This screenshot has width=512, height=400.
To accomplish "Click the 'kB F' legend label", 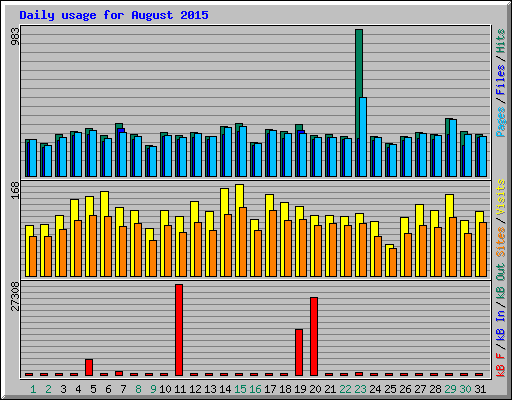I will pyautogui.click(x=500, y=365).
